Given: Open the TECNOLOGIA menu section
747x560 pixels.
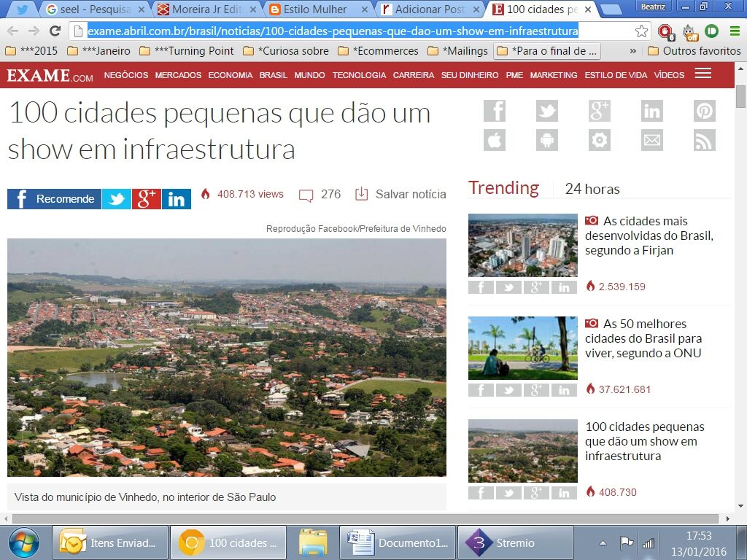Looking at the screenshot, I should (x=359, y=75).
